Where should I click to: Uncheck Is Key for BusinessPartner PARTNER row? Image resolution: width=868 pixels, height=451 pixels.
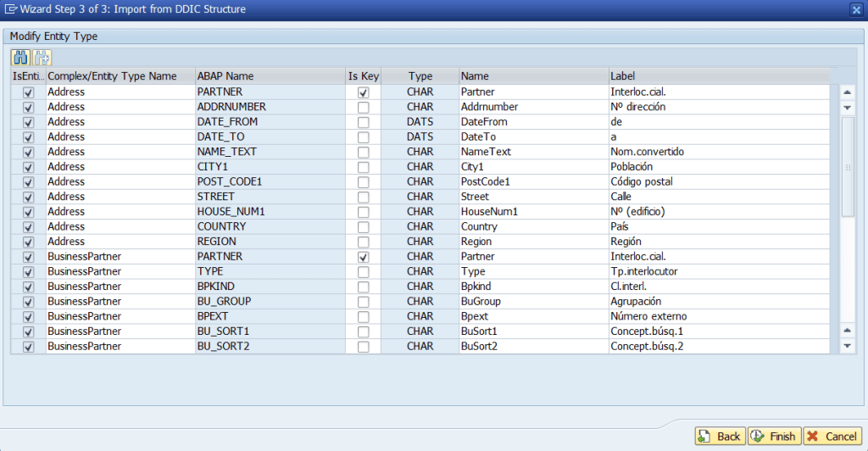click(x=363, y=257)
